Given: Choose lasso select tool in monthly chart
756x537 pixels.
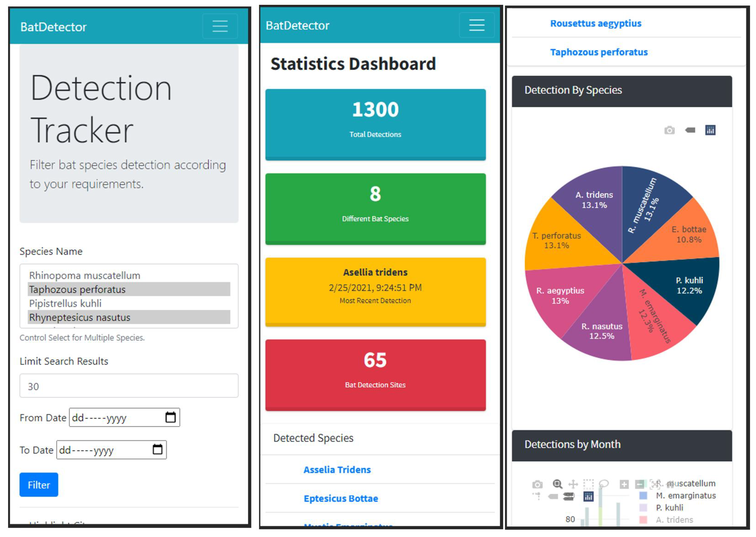Looking at the screenshot, I should pyautogui.click(x=604, y=484).
